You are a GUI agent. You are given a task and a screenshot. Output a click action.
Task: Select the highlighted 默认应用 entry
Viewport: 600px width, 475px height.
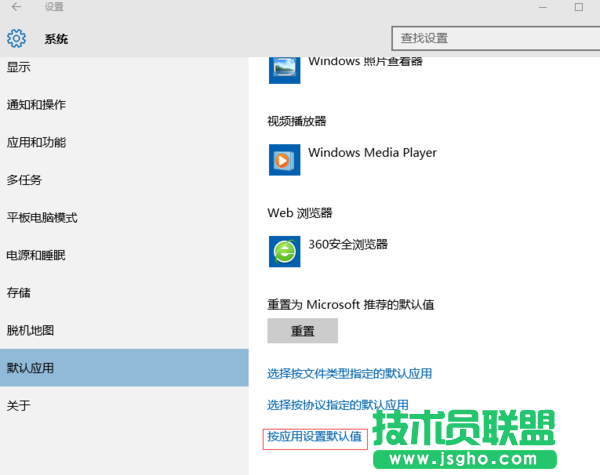[x=124, y=367]
